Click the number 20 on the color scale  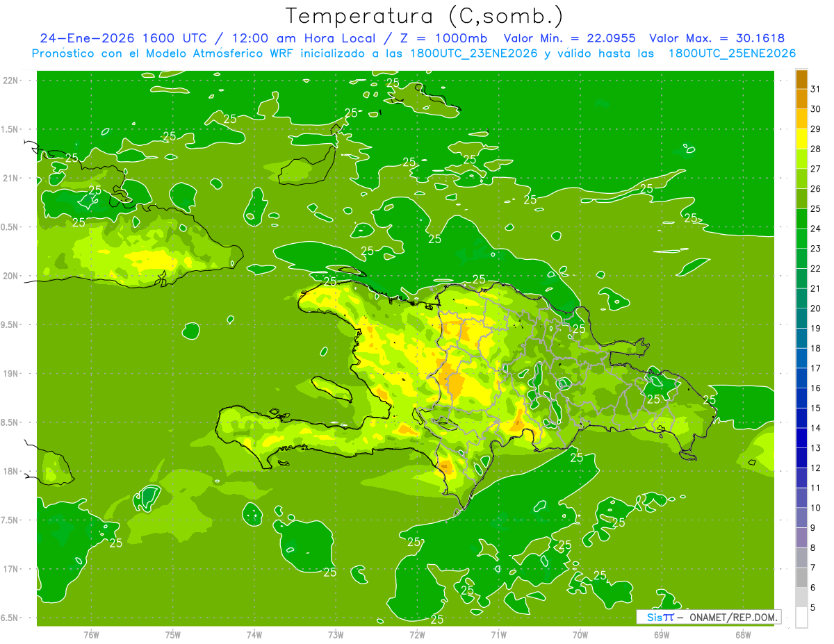pyautogui.click(x=816, y=308)
